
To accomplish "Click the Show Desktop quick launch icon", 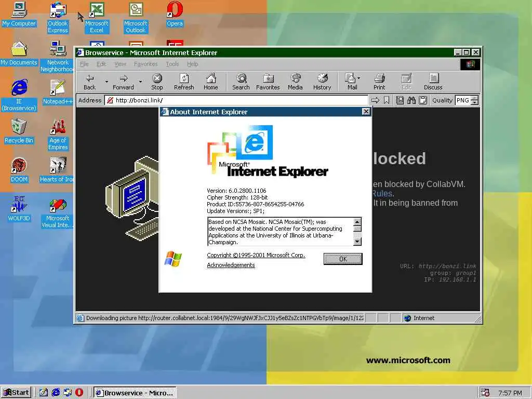I will coord(44,392).
